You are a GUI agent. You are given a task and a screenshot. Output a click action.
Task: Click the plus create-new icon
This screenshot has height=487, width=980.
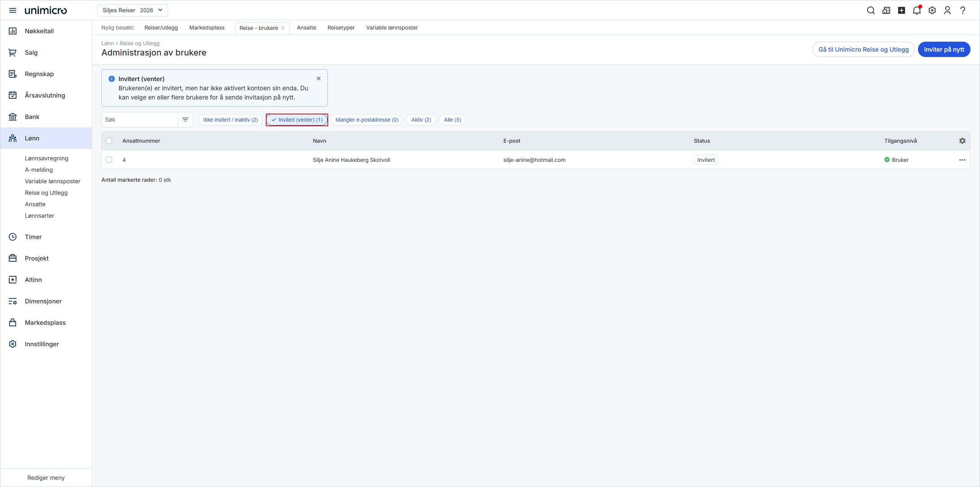(x=902, y=10)
